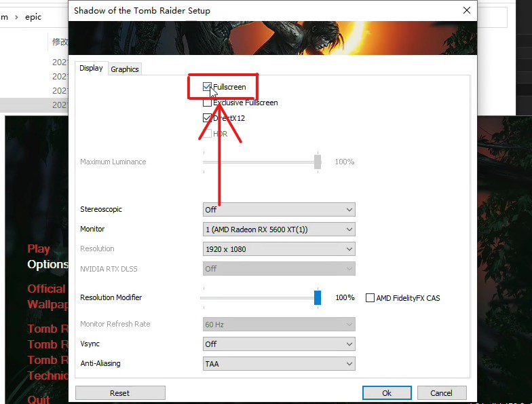Image resolution: width=532 pixels, height=404 pixels.
Task: Enable Exclusive Fullscreen checkbox
Action: click(x=208, y=103)
